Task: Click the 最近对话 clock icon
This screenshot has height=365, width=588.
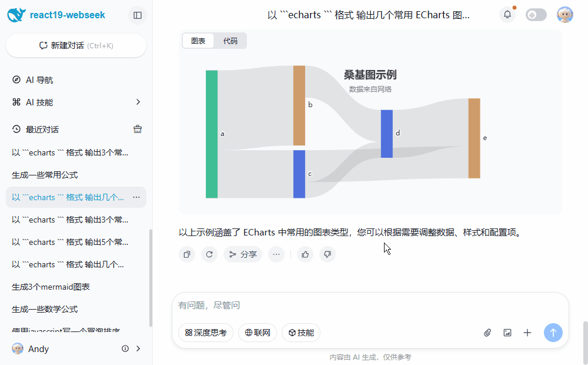Action: pyautogui.click(x=16, y=129)
